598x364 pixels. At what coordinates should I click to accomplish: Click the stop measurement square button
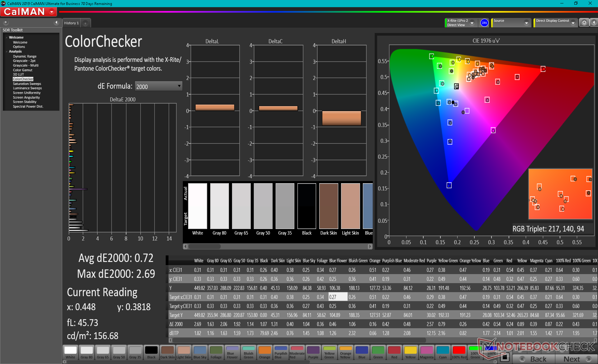505,357
